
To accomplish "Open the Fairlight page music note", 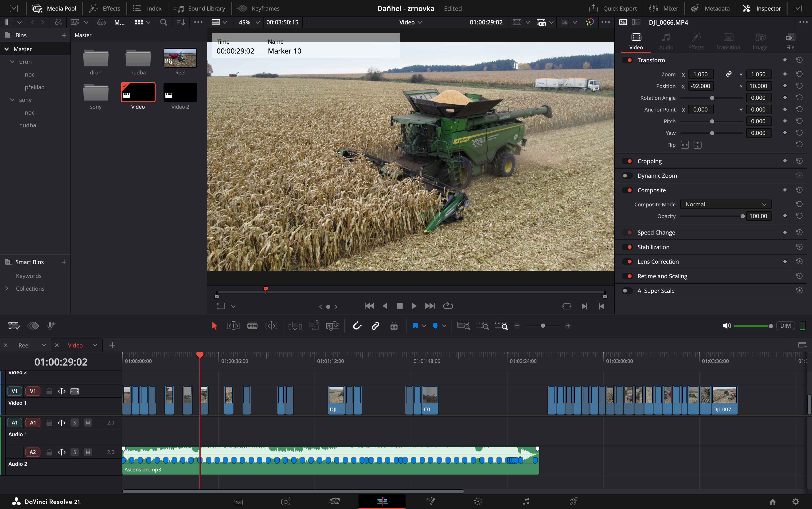I will coord(526,501).
